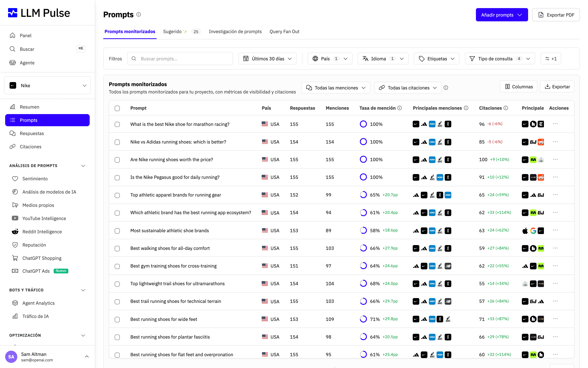
Task: Open YouTube Intelligence icon
Action: pos(15,218)
